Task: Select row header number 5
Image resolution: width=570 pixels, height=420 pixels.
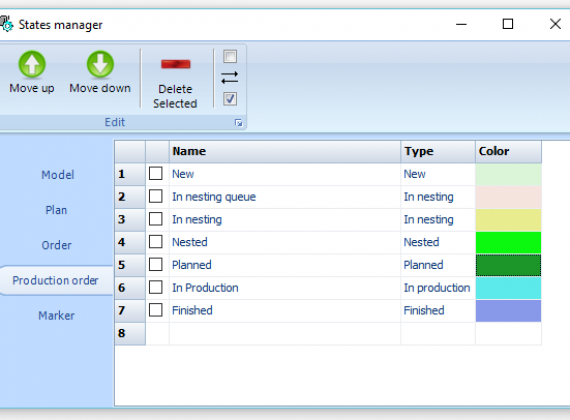Action: [x=130, y=265]
